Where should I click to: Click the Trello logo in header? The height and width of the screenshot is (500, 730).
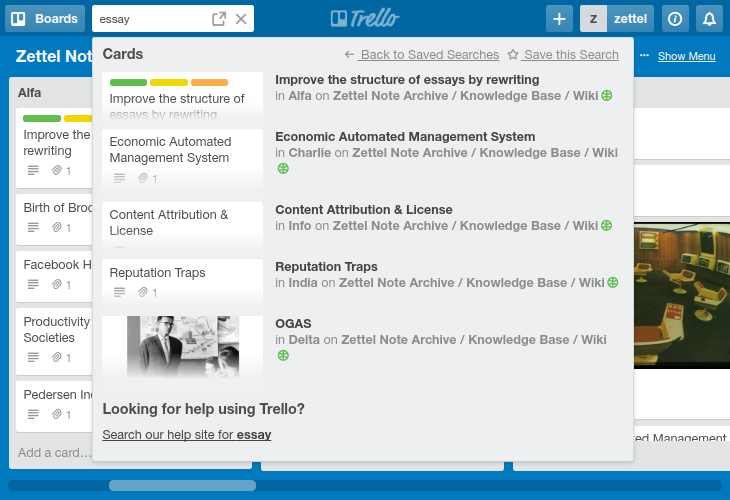(x=365, y=19)
